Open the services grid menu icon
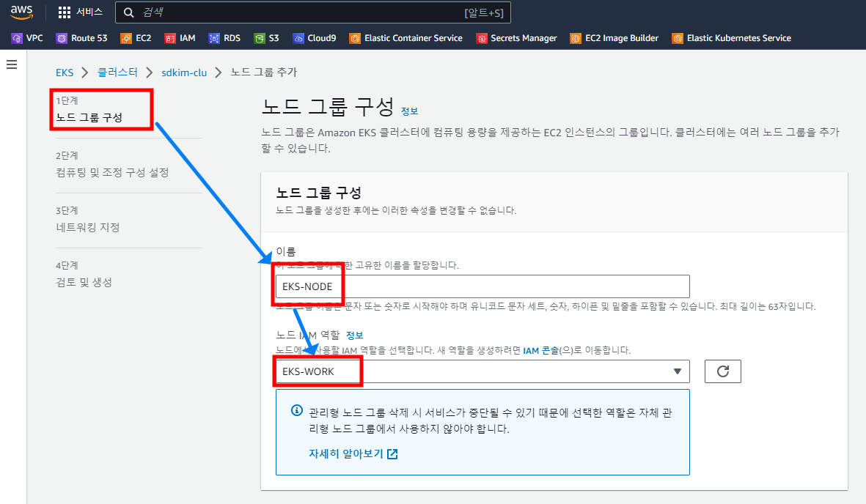This screenshot has width=866, height=504. click(x=65, y=12)
